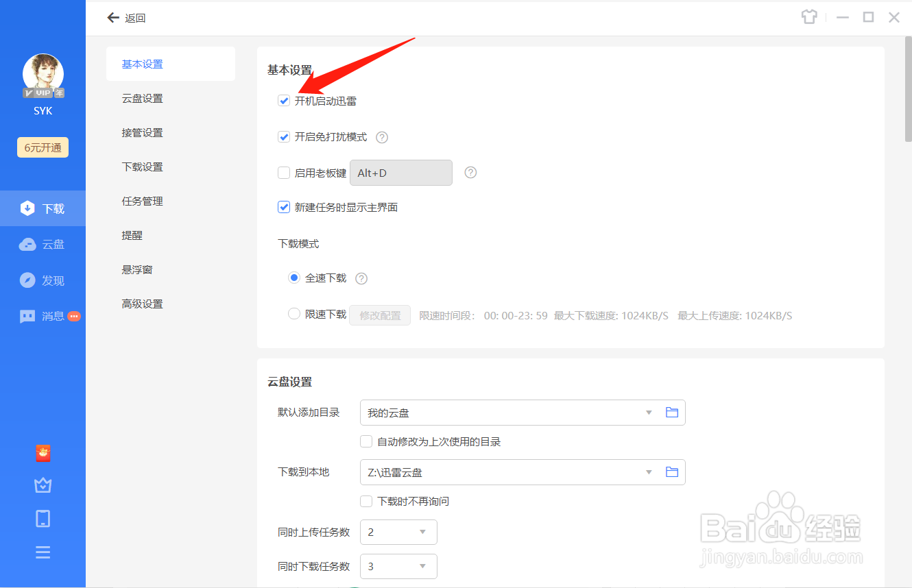Click the 云盘设置 section heading
This screenshot has width=912, height=588.
[289, 382]
